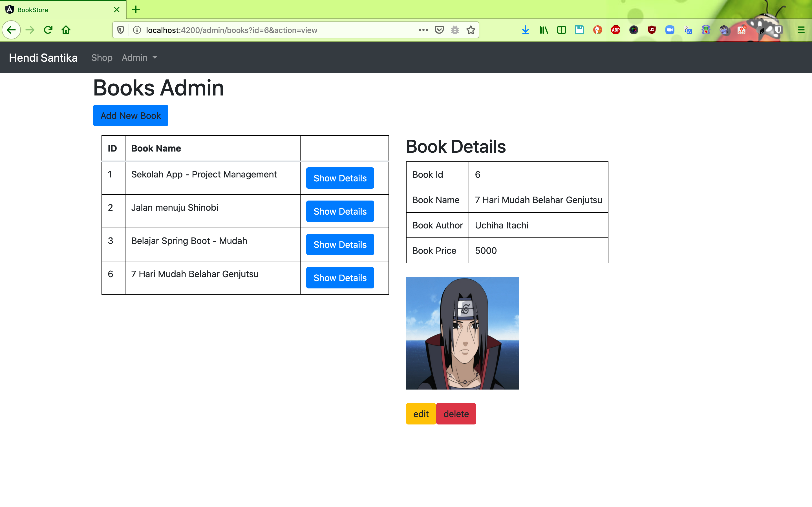812x507 pixels.
Task: Open the uBlock Origin shield icon
Action: click(652, 30)
